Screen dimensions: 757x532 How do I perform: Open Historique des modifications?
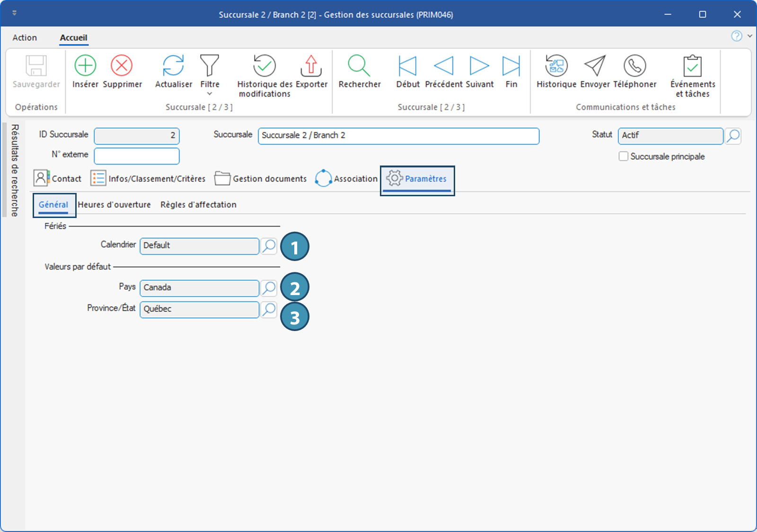click(x=264, y=66)
